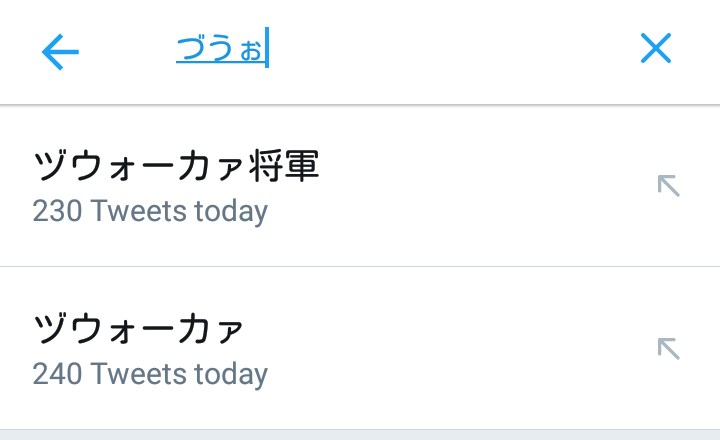720x440 pixels.
Task: Click empty space right of typed search text
Action: click(450, 50)
